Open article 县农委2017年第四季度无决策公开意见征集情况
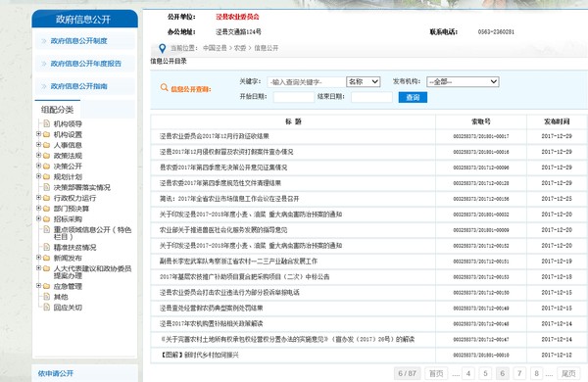 coord(223,167)
